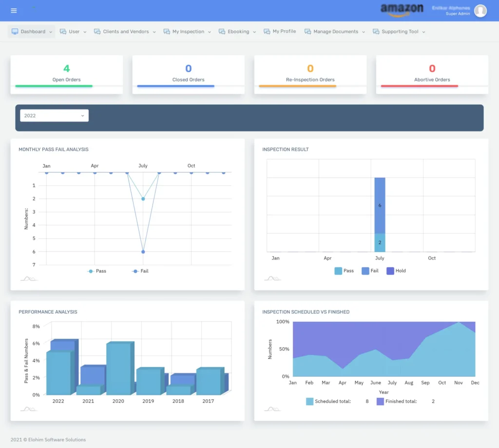
Task: Toggle the Fail series in Monthly Pass Fail Analysis
Action: [x=140, y=271]
